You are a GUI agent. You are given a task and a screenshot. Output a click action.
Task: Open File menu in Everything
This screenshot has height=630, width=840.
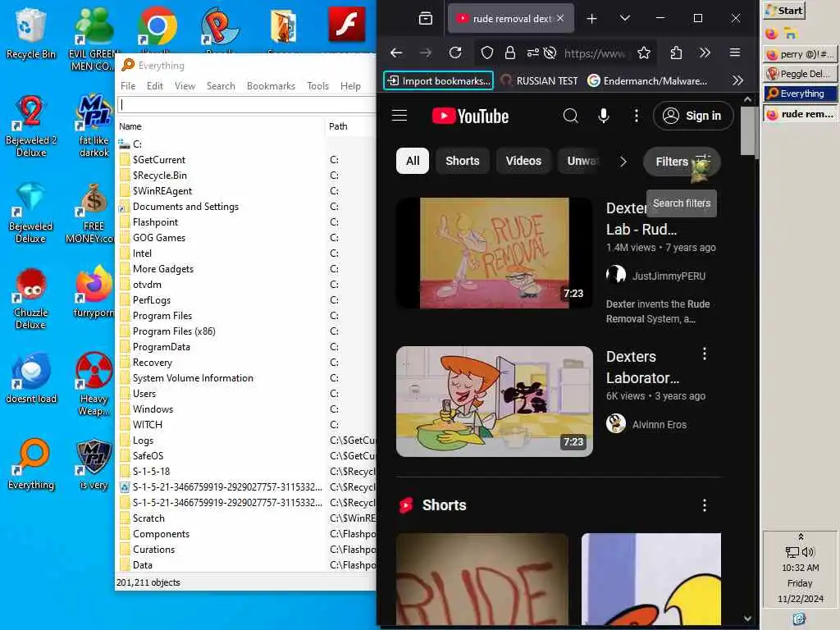pyautogui.click(x=127, y=85)
